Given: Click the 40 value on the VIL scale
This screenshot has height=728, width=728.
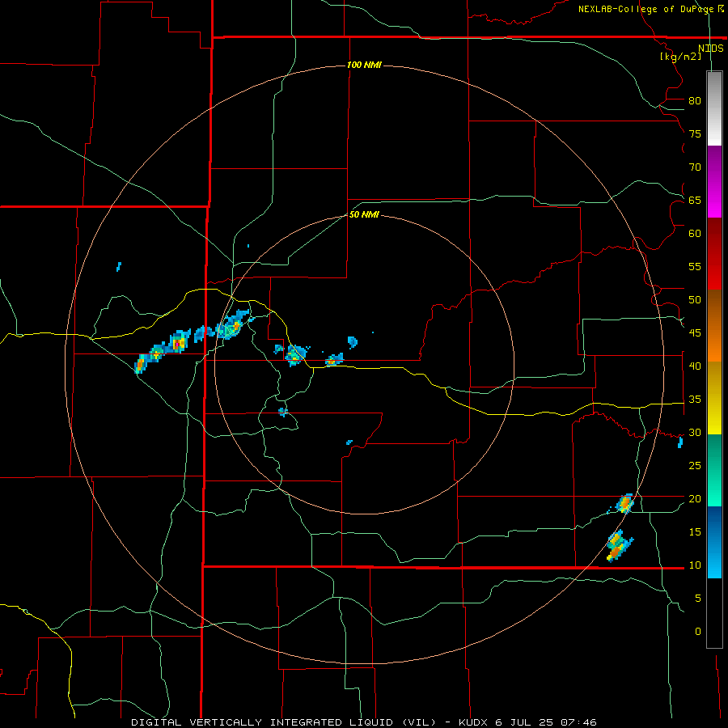Looking at the screenshot, I should [x=695, y=366].
